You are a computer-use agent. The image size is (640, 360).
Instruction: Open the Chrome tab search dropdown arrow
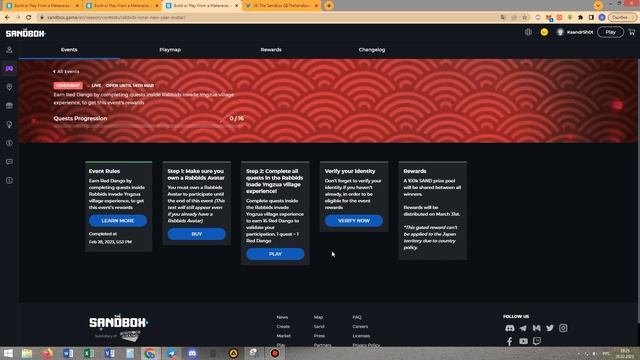click(x=598, y=5)
